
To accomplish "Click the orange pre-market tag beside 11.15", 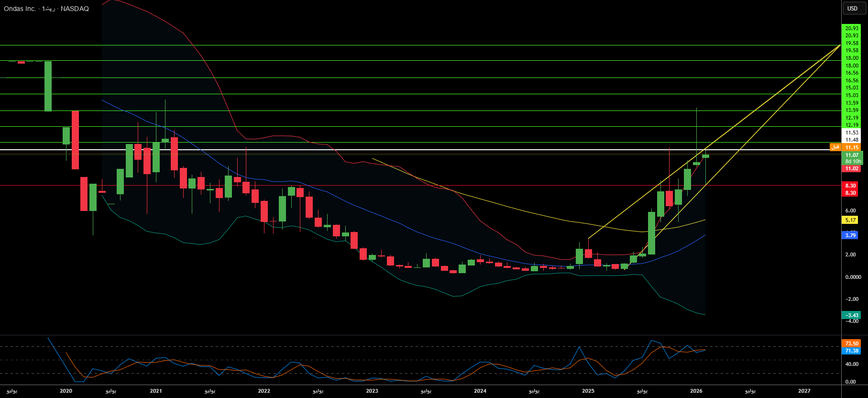I will [x=835, y=147].
